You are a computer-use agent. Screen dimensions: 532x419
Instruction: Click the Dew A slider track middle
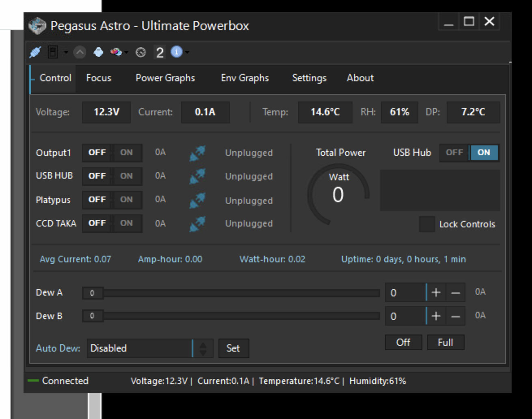click(x=231, y=293)
